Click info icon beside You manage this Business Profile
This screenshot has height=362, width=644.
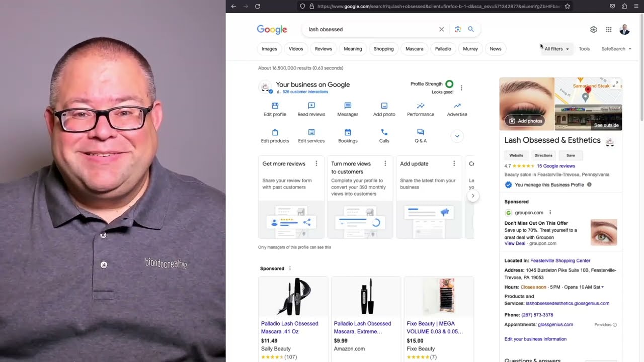pyautogui.click(x=589, y=185)
